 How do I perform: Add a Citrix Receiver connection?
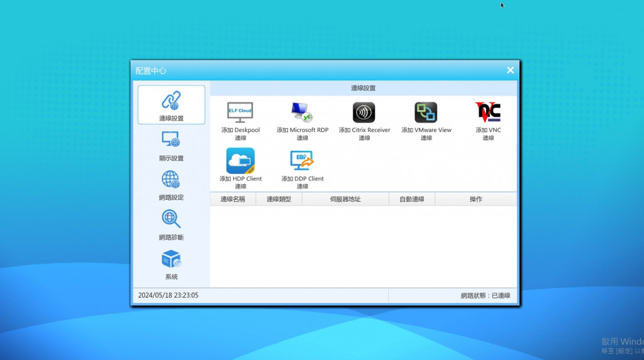(x=364, y=121)
